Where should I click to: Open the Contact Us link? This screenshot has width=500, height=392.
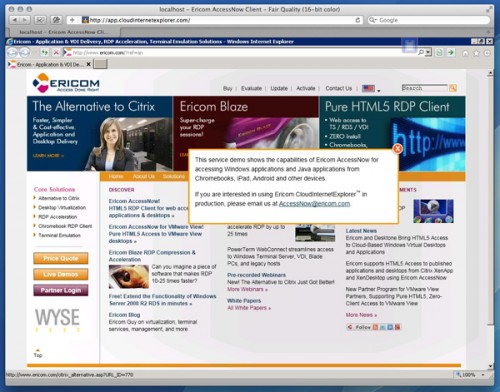(339, 88)
